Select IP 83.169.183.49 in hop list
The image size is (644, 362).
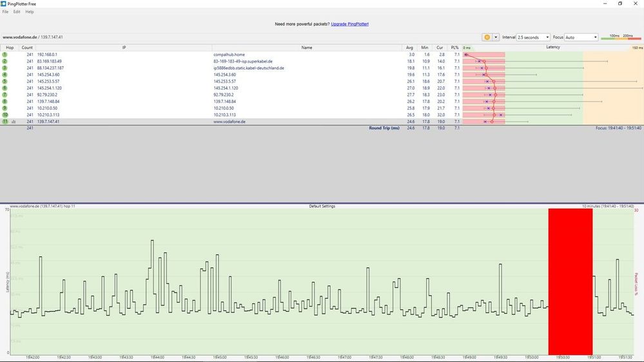49,61
